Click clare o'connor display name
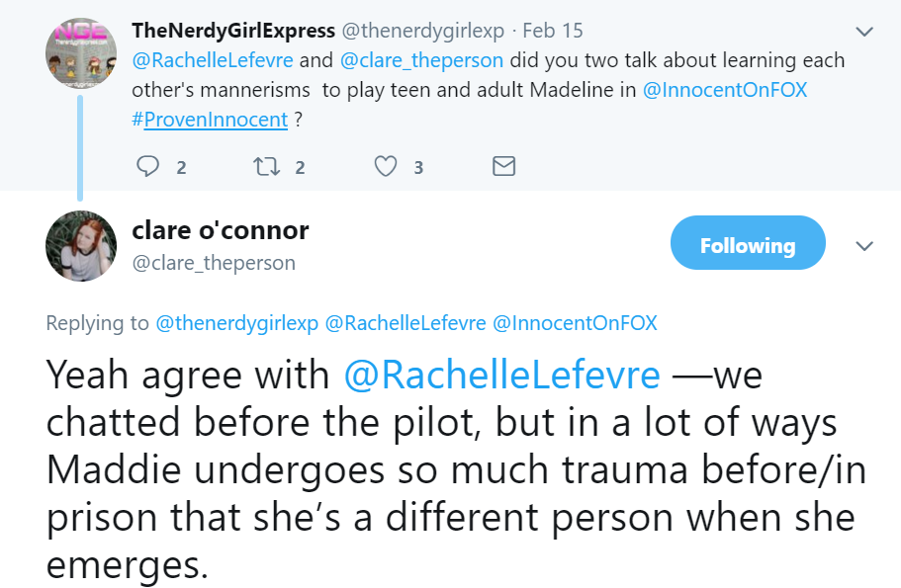 pyautogui.click(x=221, y=230)
